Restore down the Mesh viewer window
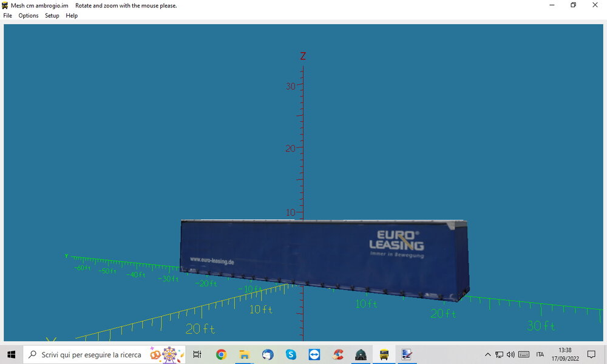607x364 pixels. coord(574,5)
